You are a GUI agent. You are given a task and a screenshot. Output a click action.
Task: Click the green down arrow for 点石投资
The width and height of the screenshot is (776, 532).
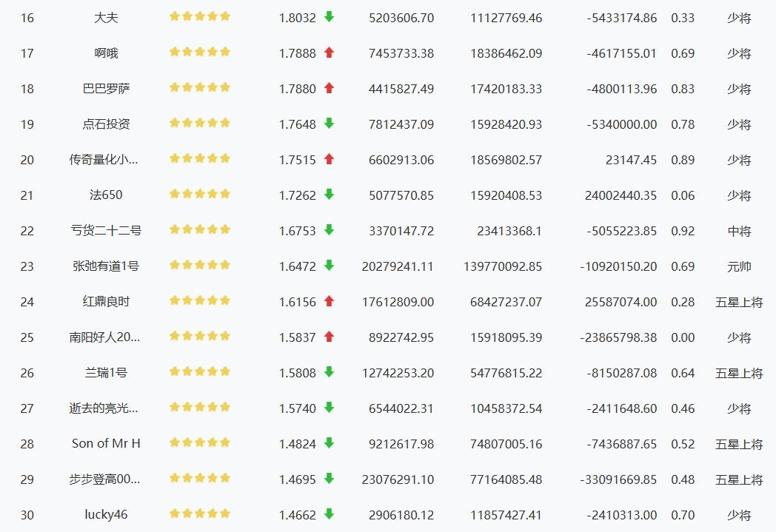(329, 124)
